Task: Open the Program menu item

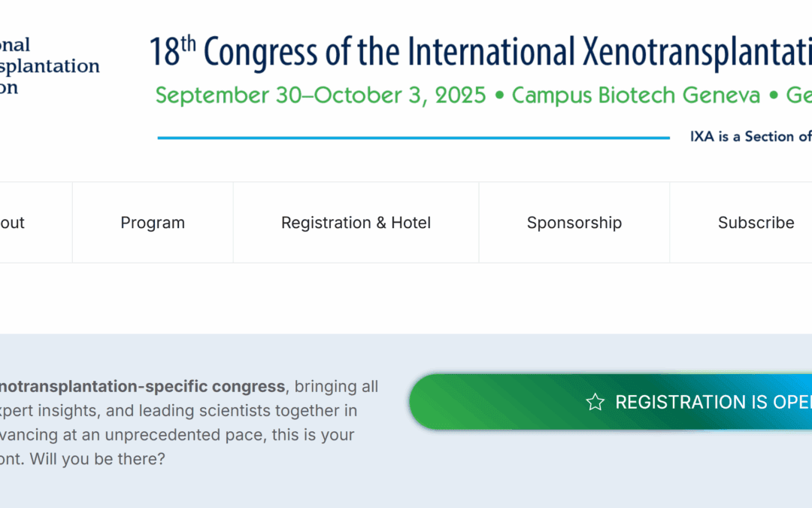Action: (x=153, y=222)
